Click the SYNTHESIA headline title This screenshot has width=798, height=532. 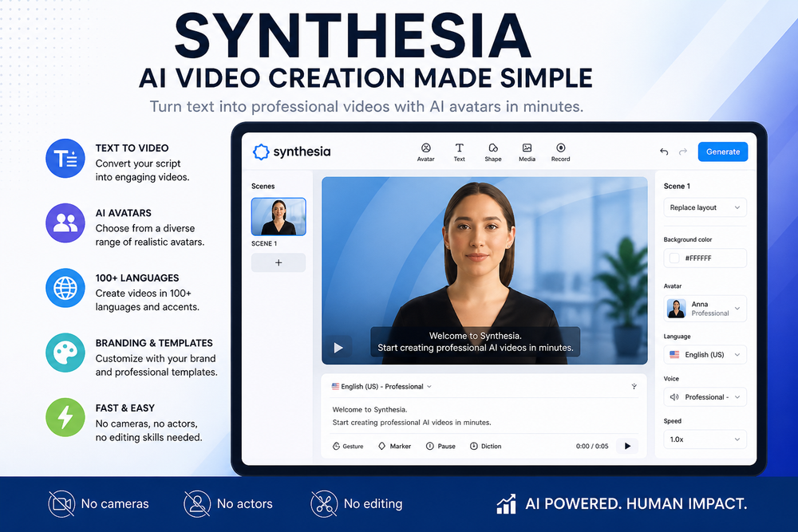point(354,36)
